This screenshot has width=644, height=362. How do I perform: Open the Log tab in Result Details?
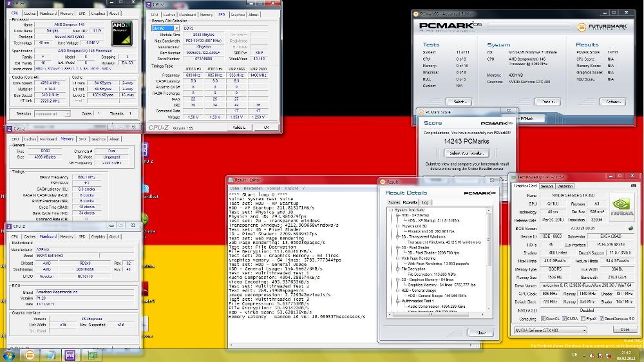click(x=424, y=202)
